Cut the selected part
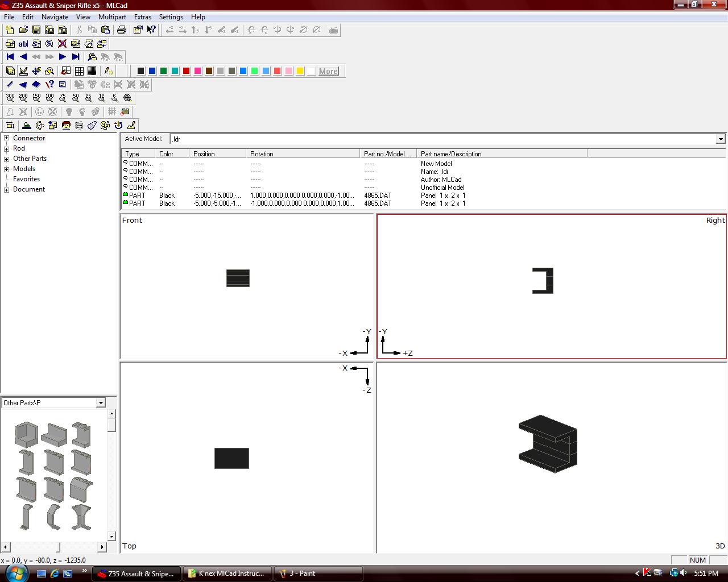The width and height of the screenshot is (728, 582). tap(79, 30)
